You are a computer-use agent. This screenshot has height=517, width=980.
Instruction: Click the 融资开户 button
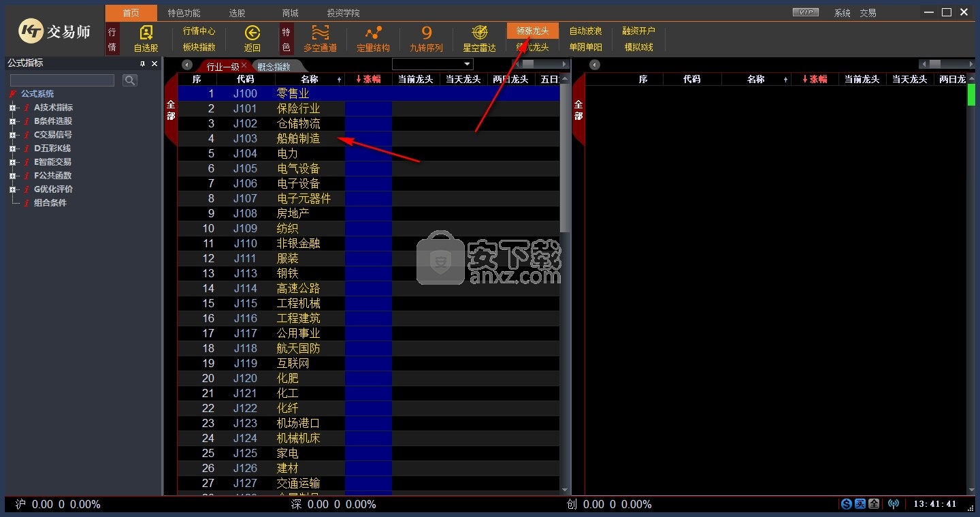point(639,31)
